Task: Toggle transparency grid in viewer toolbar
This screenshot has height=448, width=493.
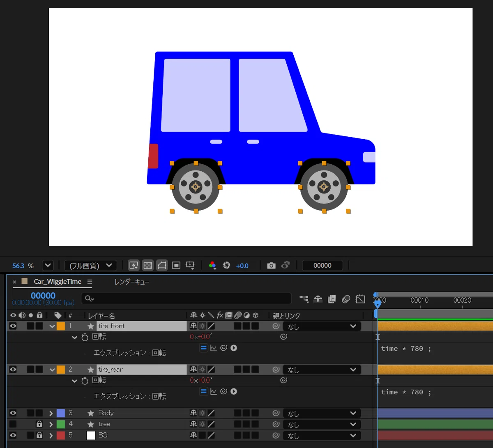Action: pos(148,265)
